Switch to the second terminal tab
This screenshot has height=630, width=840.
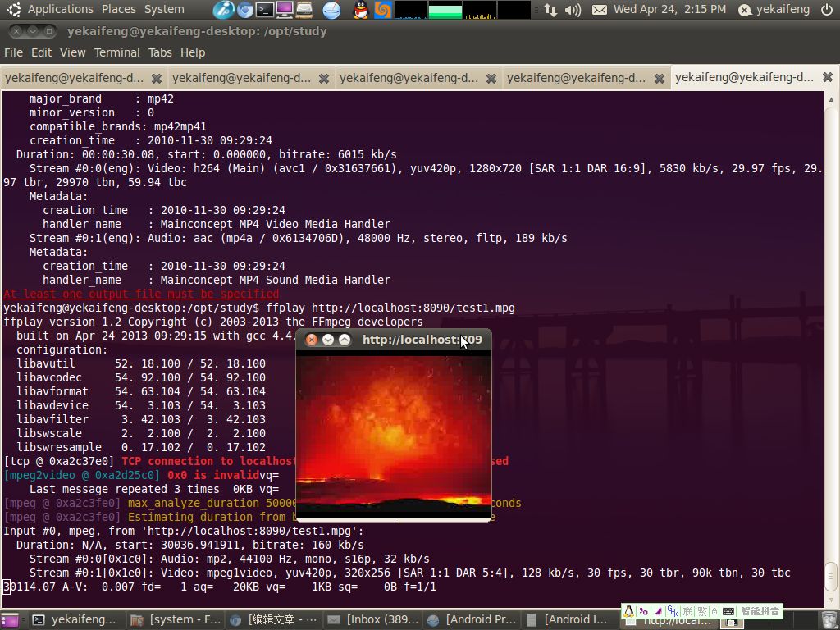point(242,78)
